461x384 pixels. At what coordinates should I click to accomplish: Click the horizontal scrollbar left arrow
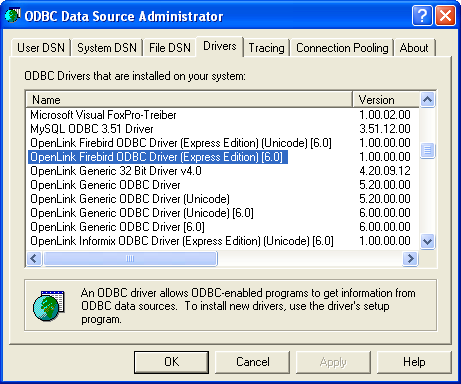tap(34, 258)
